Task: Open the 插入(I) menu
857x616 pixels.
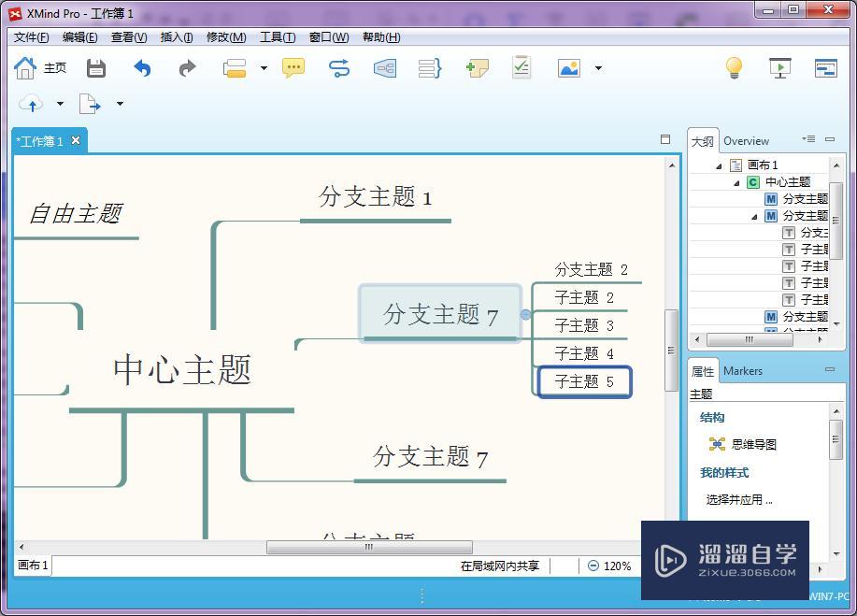Action: click(177, 37)
